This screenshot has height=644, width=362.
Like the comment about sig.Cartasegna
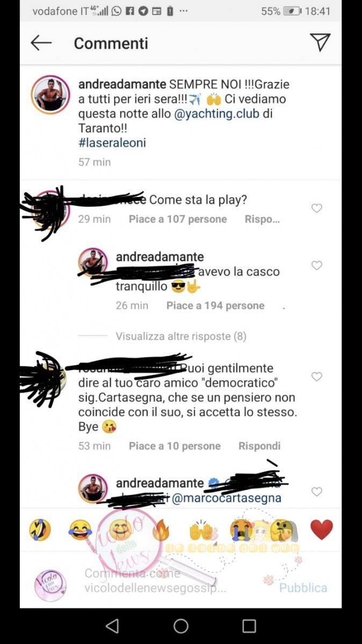[317, 377]
